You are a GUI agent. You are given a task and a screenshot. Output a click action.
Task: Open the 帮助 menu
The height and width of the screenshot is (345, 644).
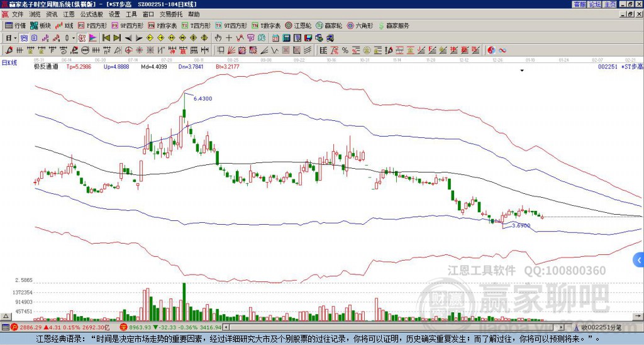pyautogui.click(x=194, y=14)
